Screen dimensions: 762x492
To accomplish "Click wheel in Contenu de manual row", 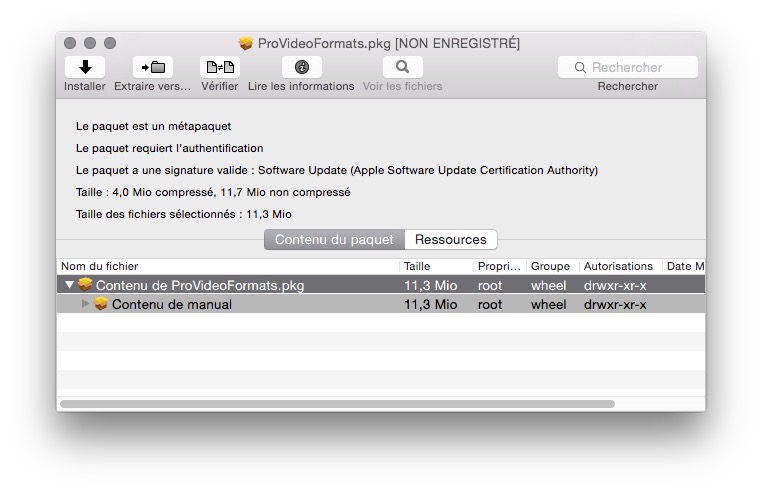I will point(548,304).
